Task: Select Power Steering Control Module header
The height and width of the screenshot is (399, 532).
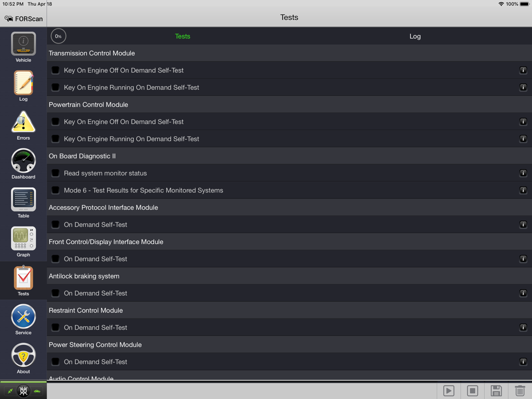Action: pyautogui.click(x=290, y=345)
